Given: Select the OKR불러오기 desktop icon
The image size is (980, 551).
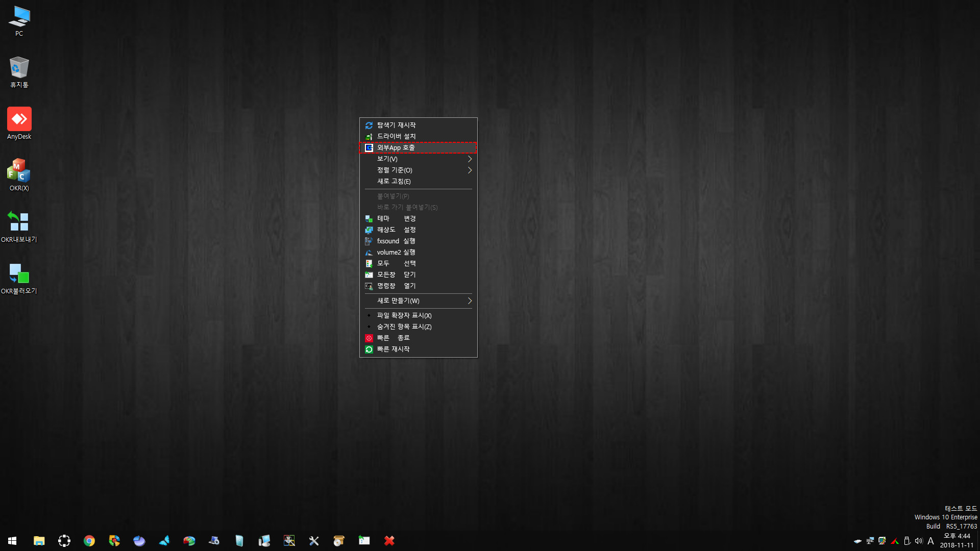Looking at the screenshot, I should pyautogui.click(x=19, y=279).
